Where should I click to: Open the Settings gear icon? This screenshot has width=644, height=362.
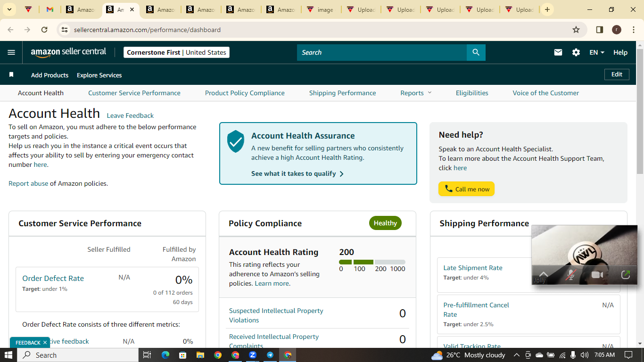point(576,52)
